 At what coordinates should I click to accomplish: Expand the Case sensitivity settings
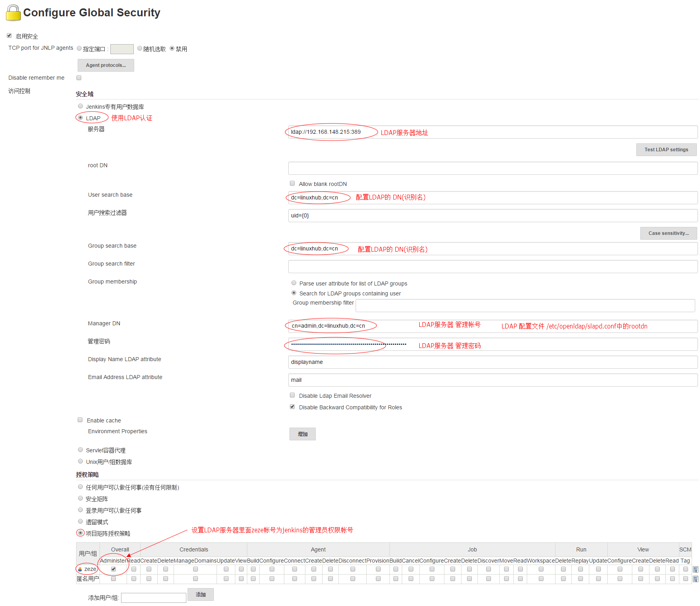[668, 233]
